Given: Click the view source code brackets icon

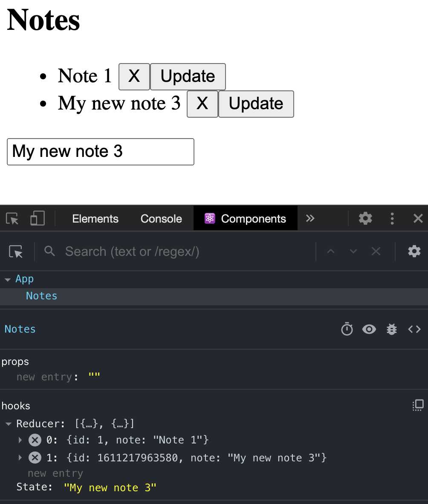Looking at the screenshot, I should pos(414,329).
